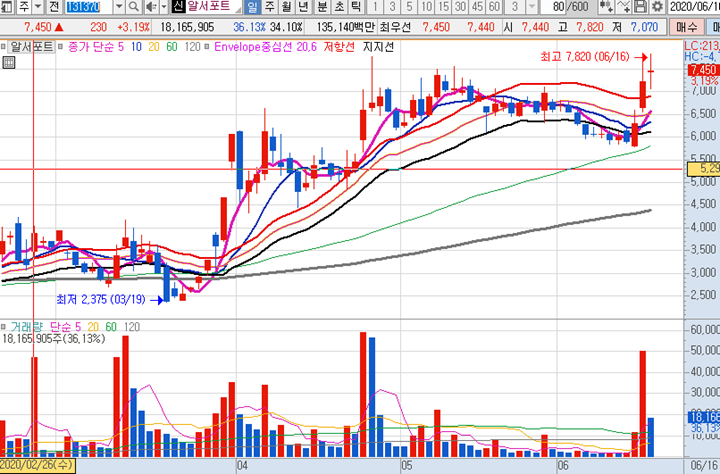720x474 pixels.
Task: Click the 7,450 price tag on axis
Action: click(703, 70)
